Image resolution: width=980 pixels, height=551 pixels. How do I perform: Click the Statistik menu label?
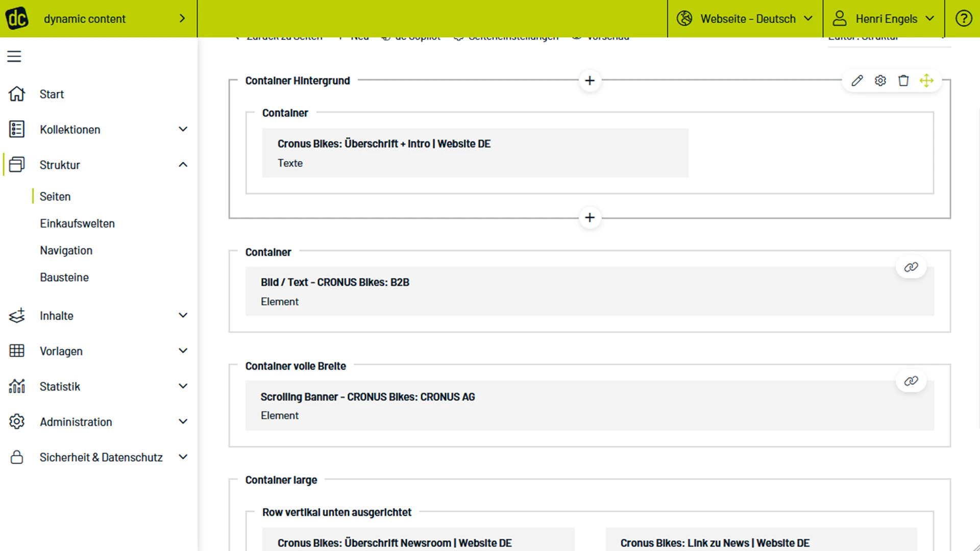(x=60, y=386)
